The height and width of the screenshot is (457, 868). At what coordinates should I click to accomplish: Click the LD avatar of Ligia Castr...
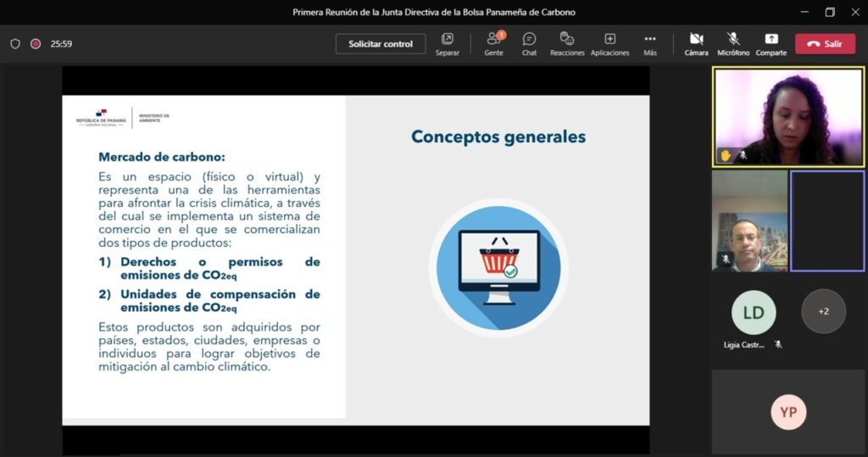(x=754, y=312)
